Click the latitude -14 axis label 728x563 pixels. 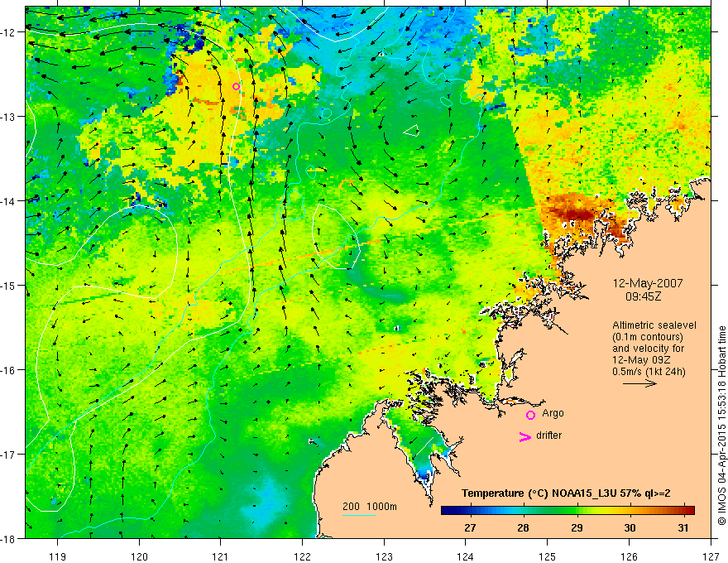click(x=9, y=201)
